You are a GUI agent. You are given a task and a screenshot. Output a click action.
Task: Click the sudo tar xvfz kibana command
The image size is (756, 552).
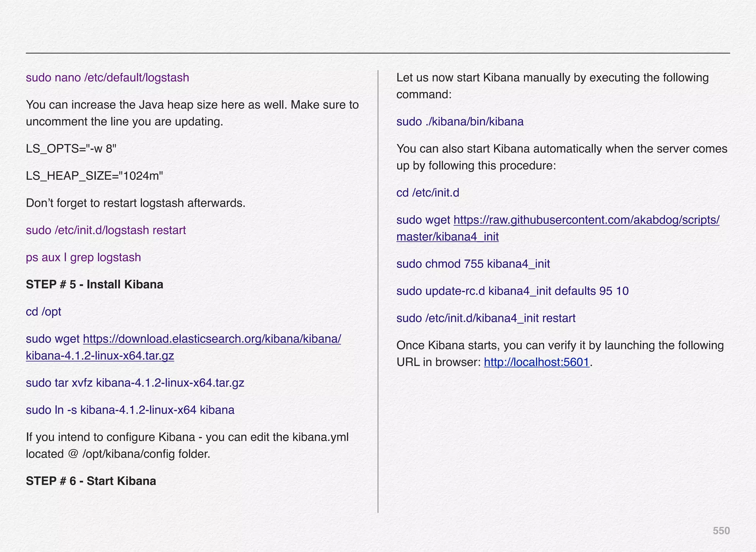(135, 383)
